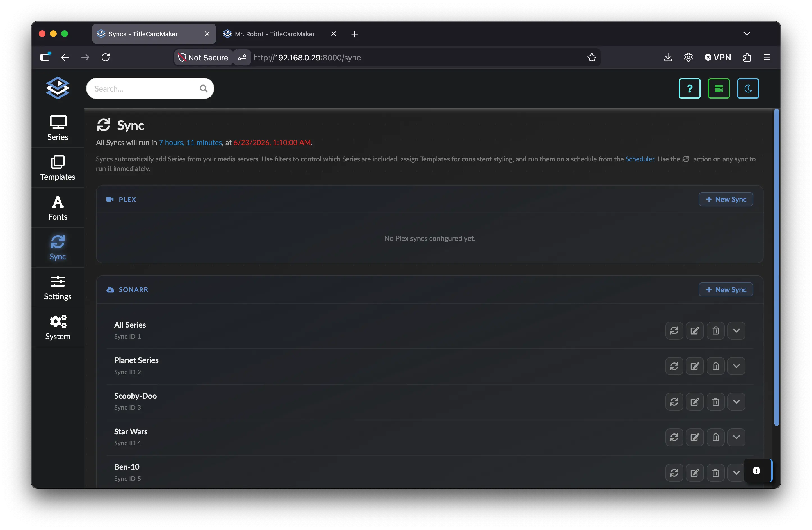The height and width of the screenshot is (530, 812).
Task: Delete the Star Wars sync
Action: [x=716, y=437]
